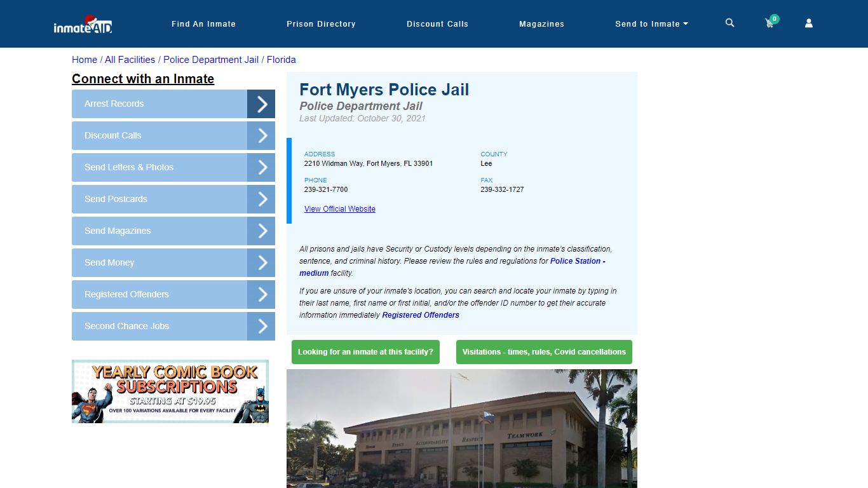Viewport: 868px width, 488px height.
Task: Click the Visitations times and rules button
Action: [x=543, y=351]
